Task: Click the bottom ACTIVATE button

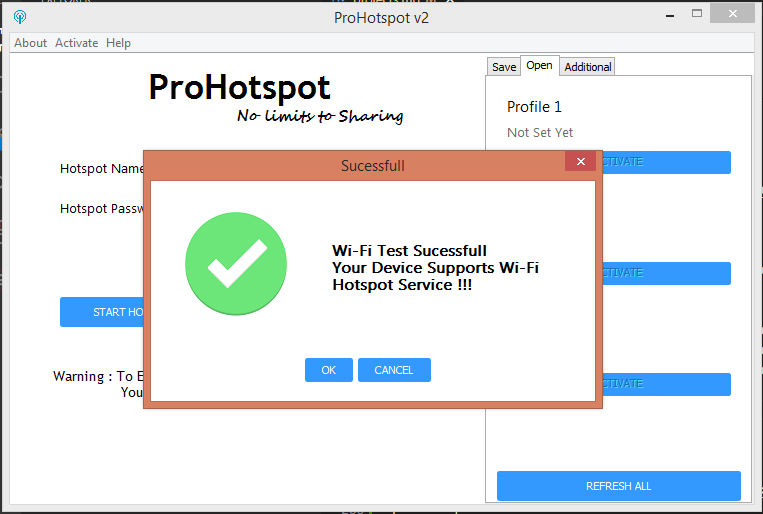Action: [666, 384]
